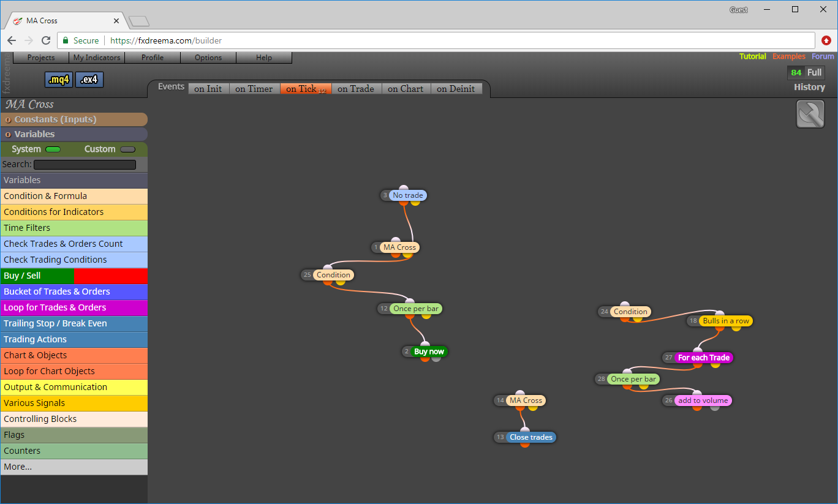
Task: Expand Check Trades & Orders Count
Action: pyautogui.click(x=74, y=244)
